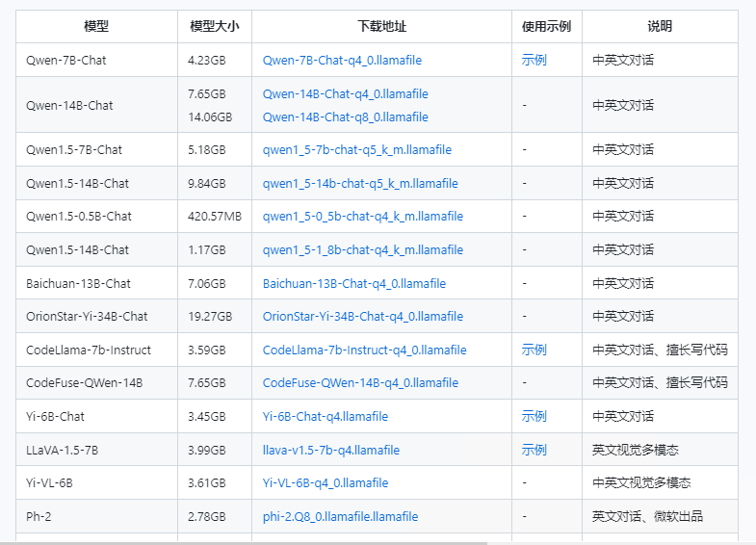
Task: Click the 9.84GB size value
Action: (x=207, y=184)
